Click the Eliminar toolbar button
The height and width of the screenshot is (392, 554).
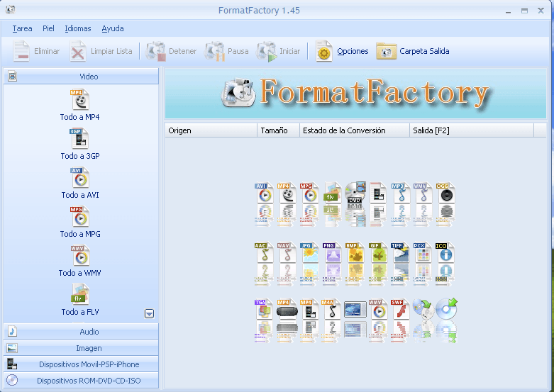[x=36, y=51]
